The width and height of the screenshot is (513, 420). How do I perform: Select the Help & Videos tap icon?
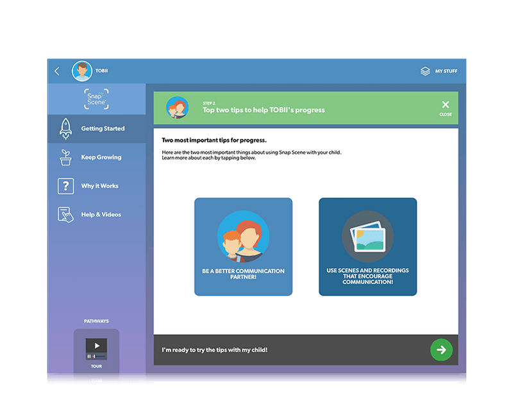pyautogui.click(x=66, y=215)
